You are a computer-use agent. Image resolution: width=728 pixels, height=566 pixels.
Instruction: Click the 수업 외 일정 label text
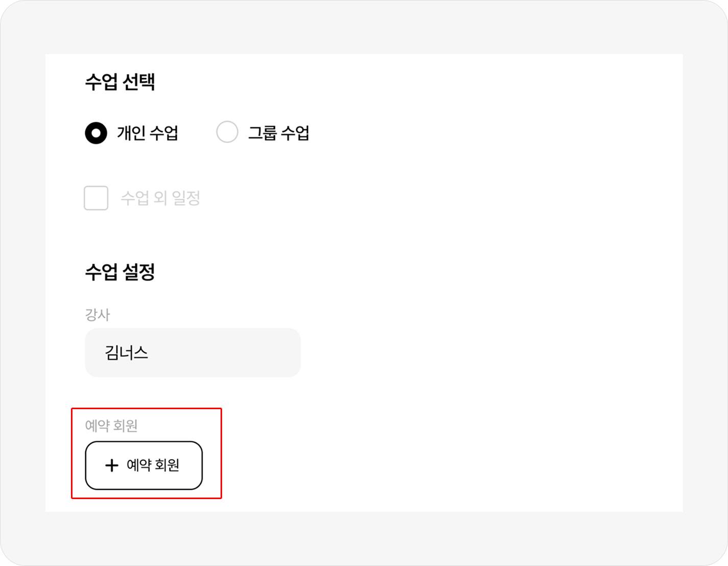point(160,198)
